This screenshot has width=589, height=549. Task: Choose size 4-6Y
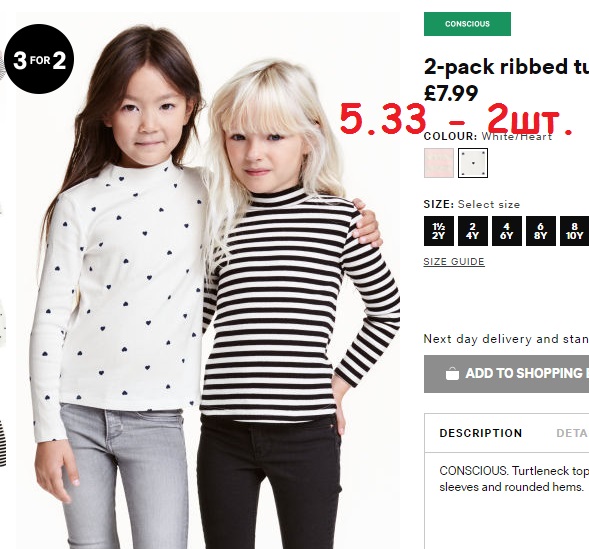507,231
